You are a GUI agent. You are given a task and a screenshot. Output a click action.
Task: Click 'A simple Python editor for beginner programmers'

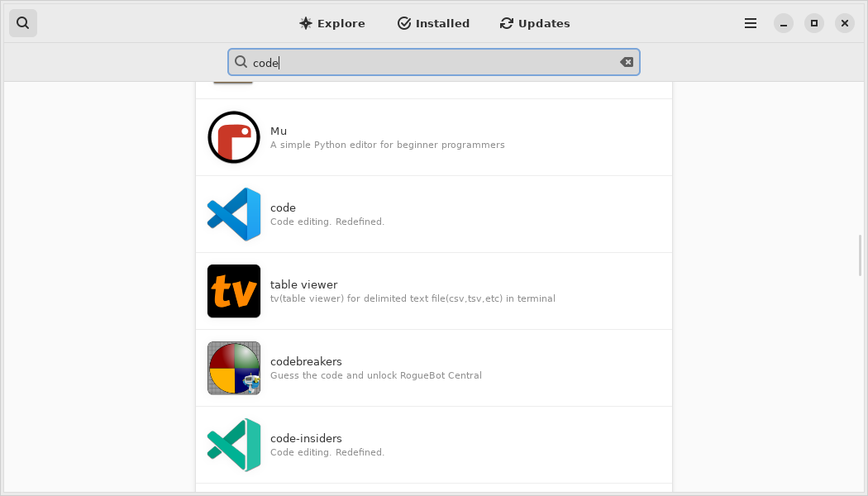point(388,145)
